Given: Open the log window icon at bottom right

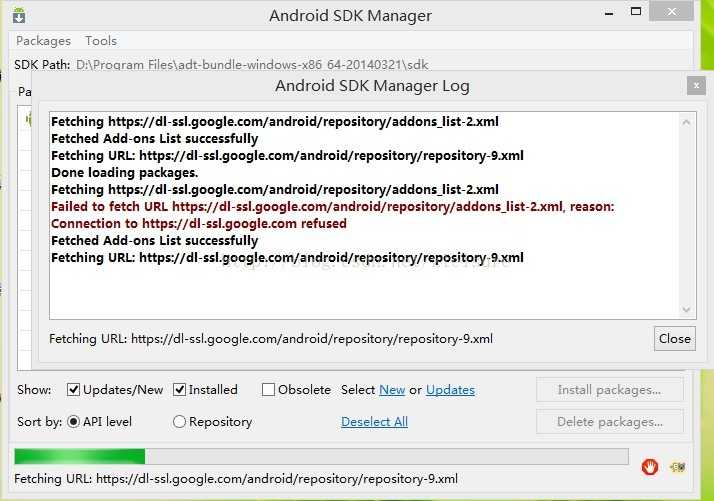Looking at the screenshot, I should pos(678,467).
